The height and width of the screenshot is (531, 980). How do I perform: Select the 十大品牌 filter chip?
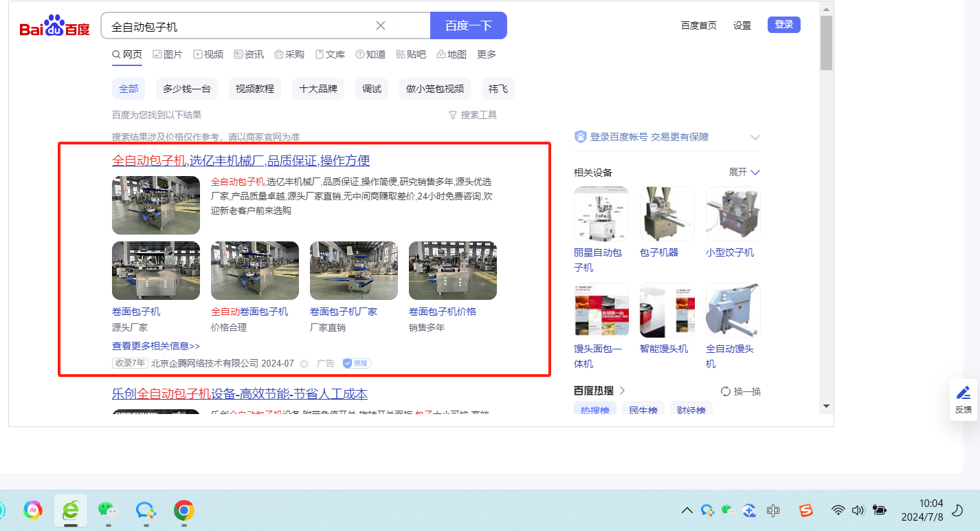(x=318, y=89)
